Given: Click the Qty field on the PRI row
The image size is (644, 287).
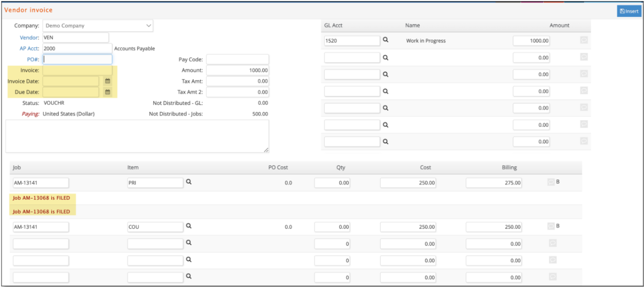Looking at the screenshot, I should pyautogui.click(x=332, y=183).
